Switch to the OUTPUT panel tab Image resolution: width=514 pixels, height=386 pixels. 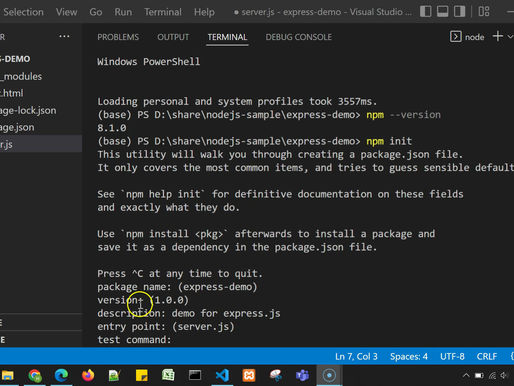pyautogui.click(x=173, y=37)
